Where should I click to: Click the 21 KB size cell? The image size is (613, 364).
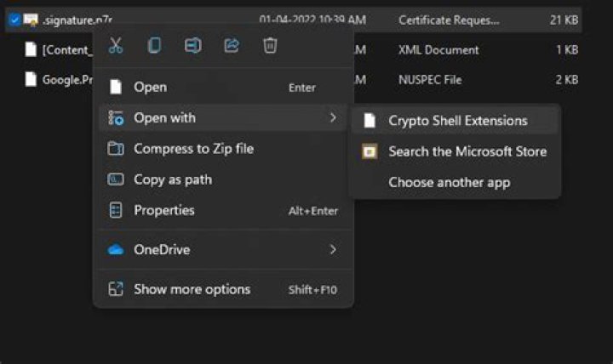[x=564, y=20]
